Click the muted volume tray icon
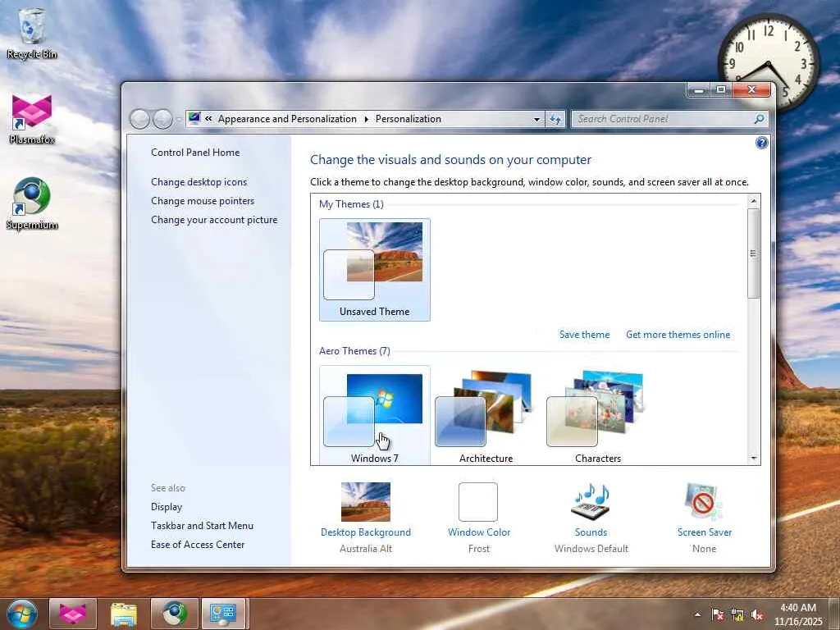This screenshot has height=630, width=840. 757,615
